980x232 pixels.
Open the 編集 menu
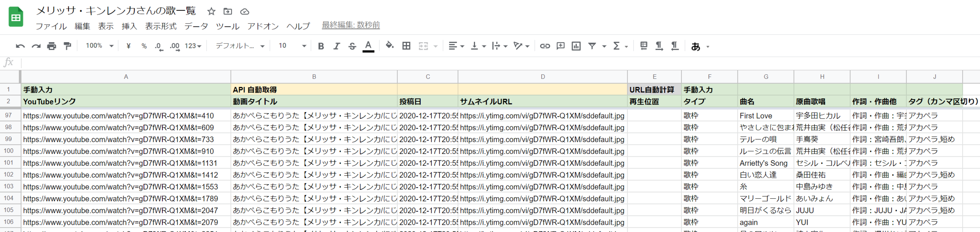tap(82, 26)
